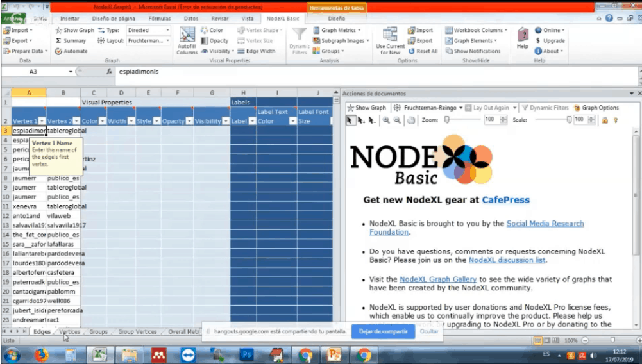Image resolution: width=642 pixels, height=364 pixels.
Task: Open the Insertar ribbon tab
Action: 70,19
